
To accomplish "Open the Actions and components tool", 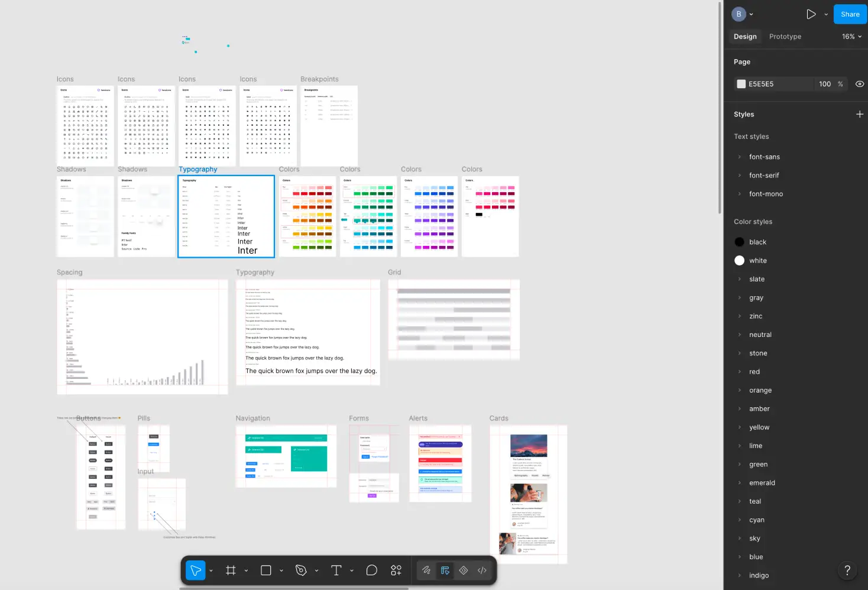I will [396, 570].
